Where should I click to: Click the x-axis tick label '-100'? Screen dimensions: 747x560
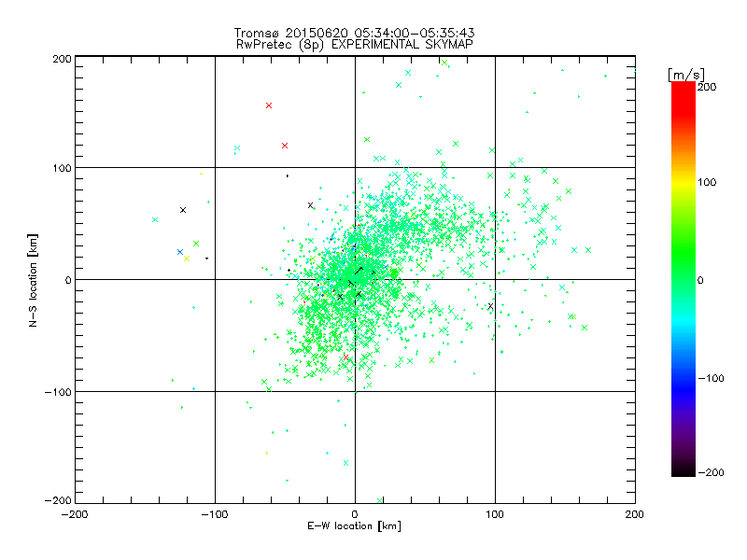tap(215, 514)
